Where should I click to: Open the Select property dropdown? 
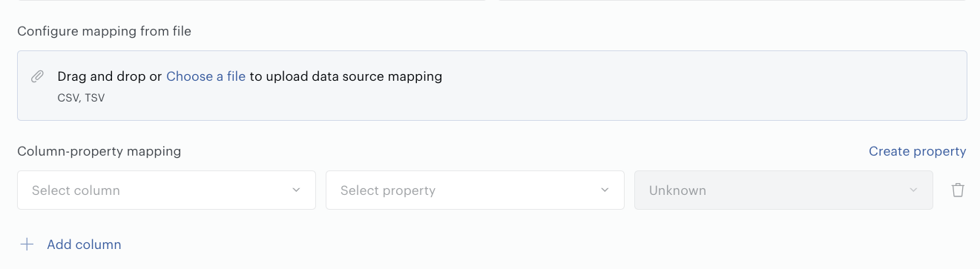[475, 190]
